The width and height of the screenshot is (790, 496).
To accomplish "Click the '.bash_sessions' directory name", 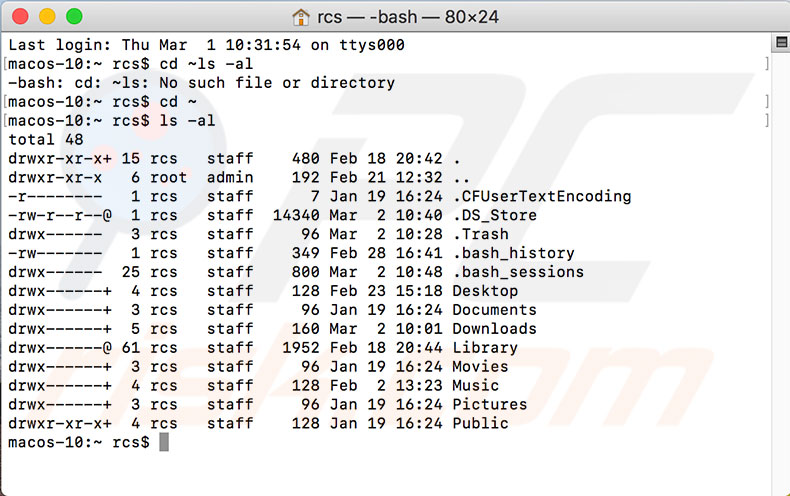I will click(x=518, y=272).
